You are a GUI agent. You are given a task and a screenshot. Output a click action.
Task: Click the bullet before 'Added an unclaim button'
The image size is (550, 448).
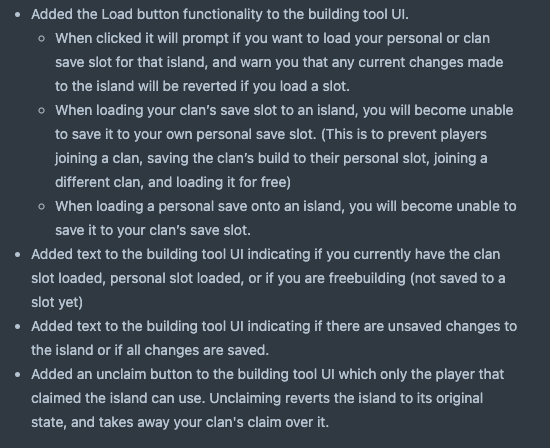click(18, 375)
